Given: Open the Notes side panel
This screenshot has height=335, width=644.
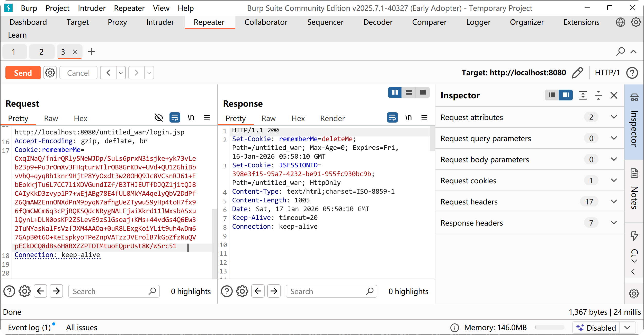Looking at the screenshot, I should coord(634,191).
